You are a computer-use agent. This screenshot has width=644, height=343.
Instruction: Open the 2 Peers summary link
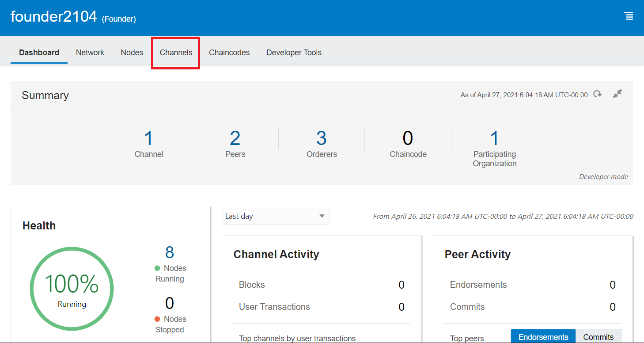(x=235, y=139)
